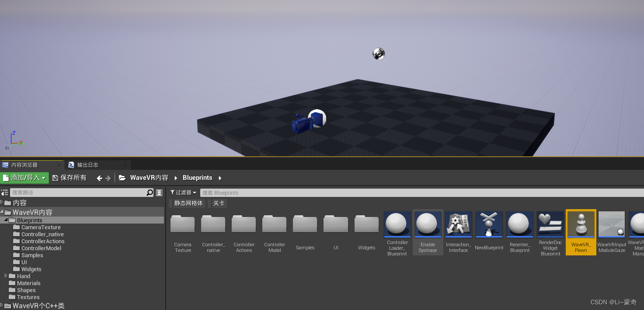
Task: Click the WaveVRInput ModuleGaze thumbnail icon
Action: click(x=611, y=224)
